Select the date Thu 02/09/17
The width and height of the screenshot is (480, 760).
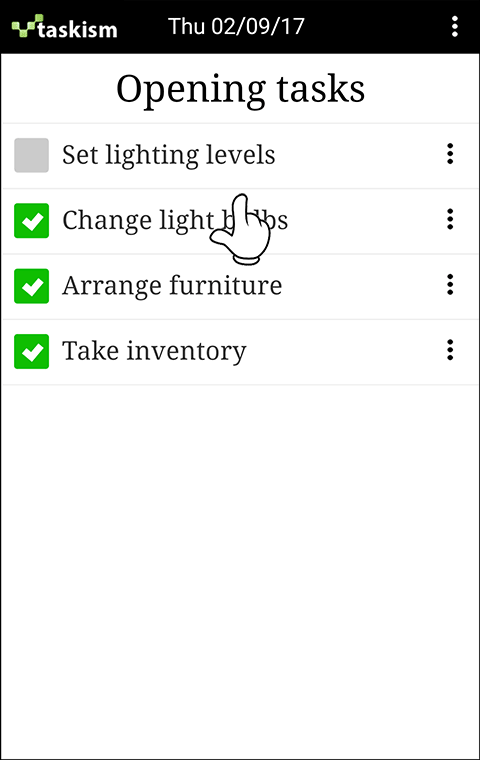236,27
